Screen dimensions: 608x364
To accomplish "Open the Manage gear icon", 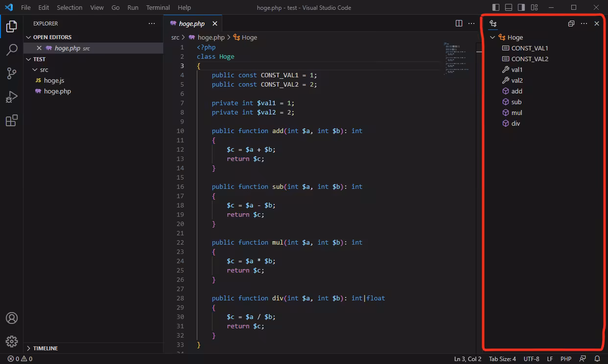I will (x=12, y=341).
